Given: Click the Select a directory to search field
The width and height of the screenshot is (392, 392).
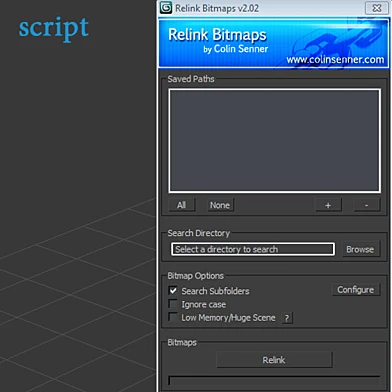Looking at the screenshot, I should (253, 249).
